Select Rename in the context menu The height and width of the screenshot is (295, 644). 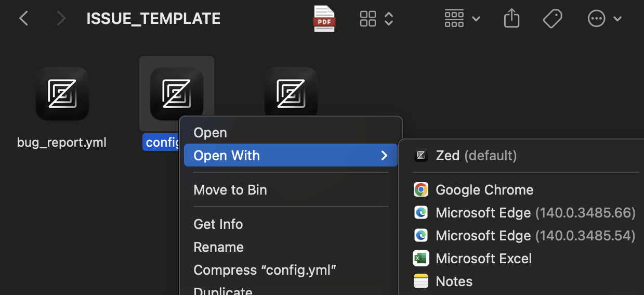pyautogui.click(x=218, y=247)
